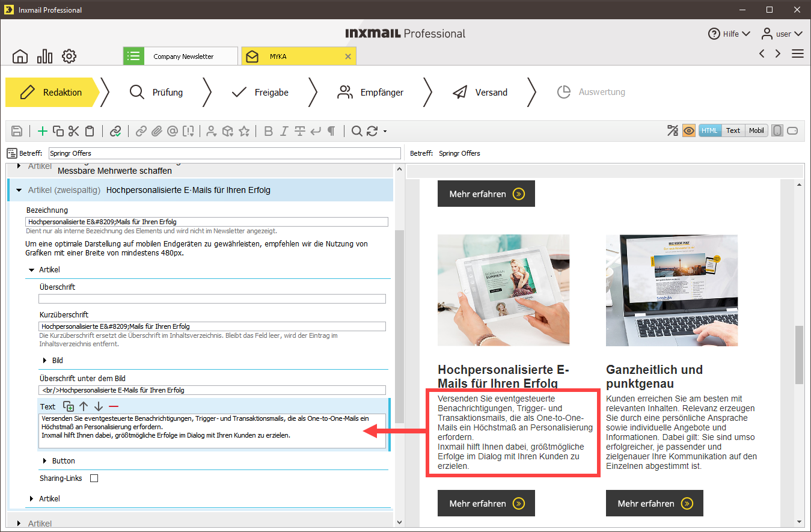The height and width of the screenshot is (532, 811).
Task: Click the Bezeichnung input field
Action: (x=207, y=222)
